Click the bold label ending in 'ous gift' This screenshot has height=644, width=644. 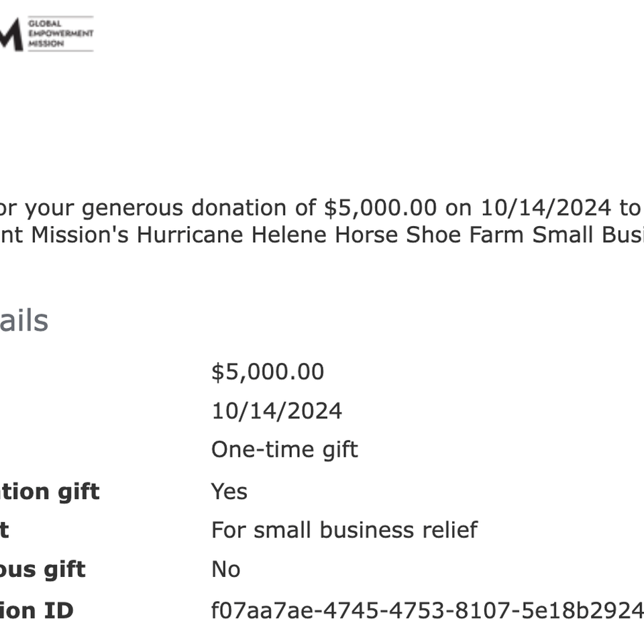43,570
